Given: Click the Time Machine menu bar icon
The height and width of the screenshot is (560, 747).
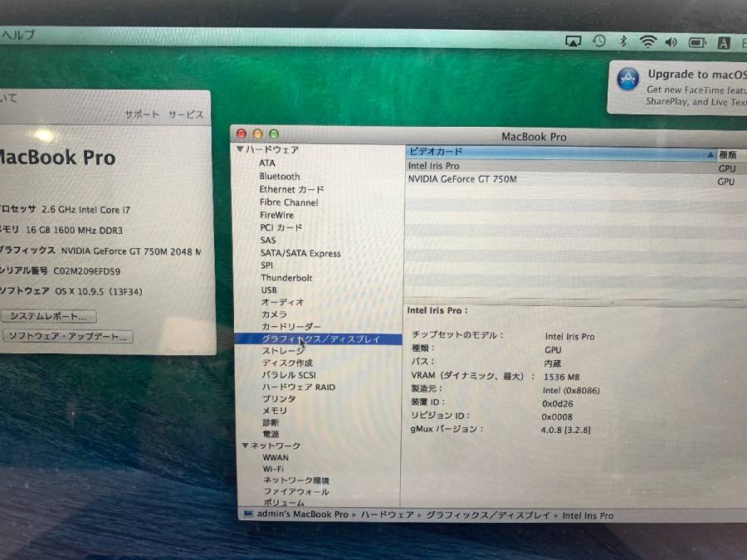Looking at the screenshot, I should [x=598, y=41].
